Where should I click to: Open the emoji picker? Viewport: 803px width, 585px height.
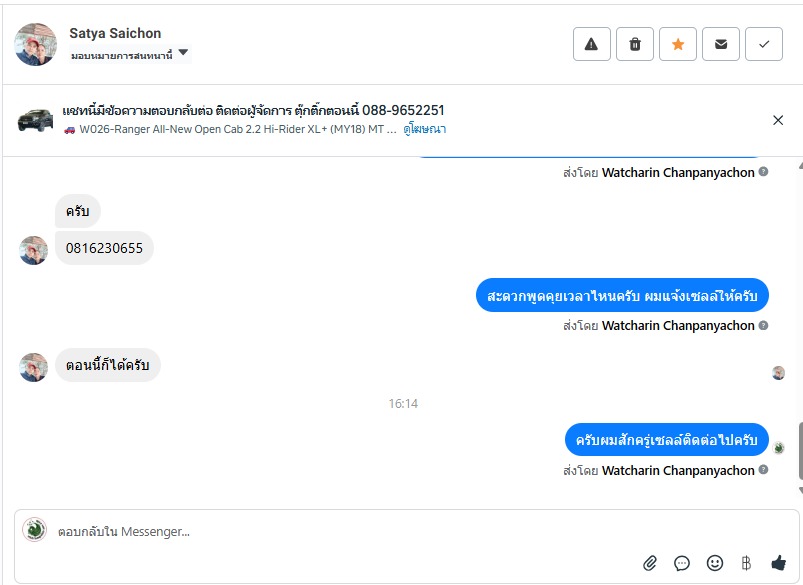714,563
